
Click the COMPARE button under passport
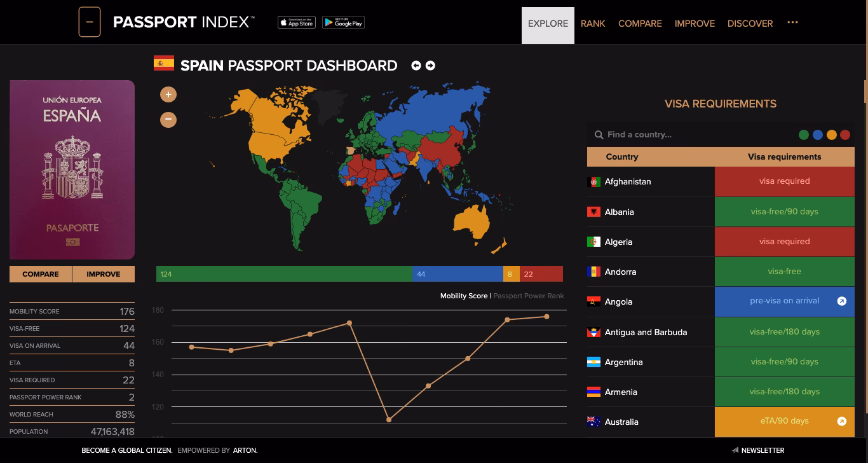[41, 274]
